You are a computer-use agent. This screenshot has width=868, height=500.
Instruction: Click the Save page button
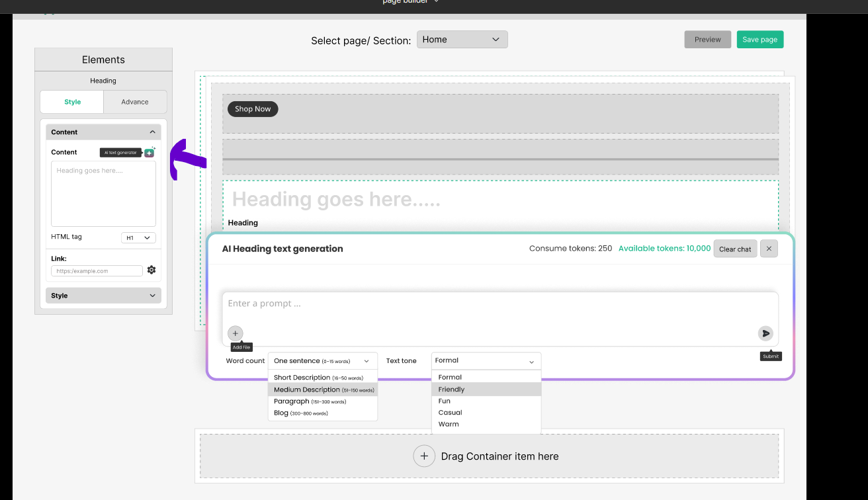(x=759, y=40)
